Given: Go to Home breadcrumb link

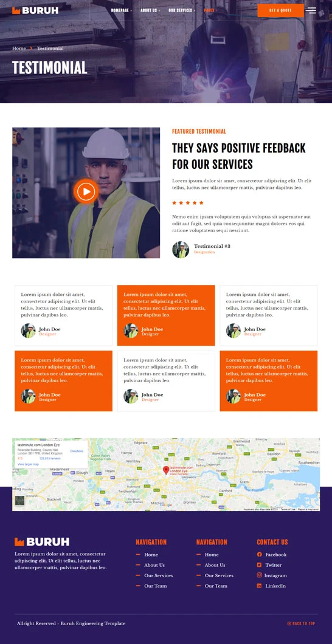Looking at the screenshot, I should click(19, 49).
